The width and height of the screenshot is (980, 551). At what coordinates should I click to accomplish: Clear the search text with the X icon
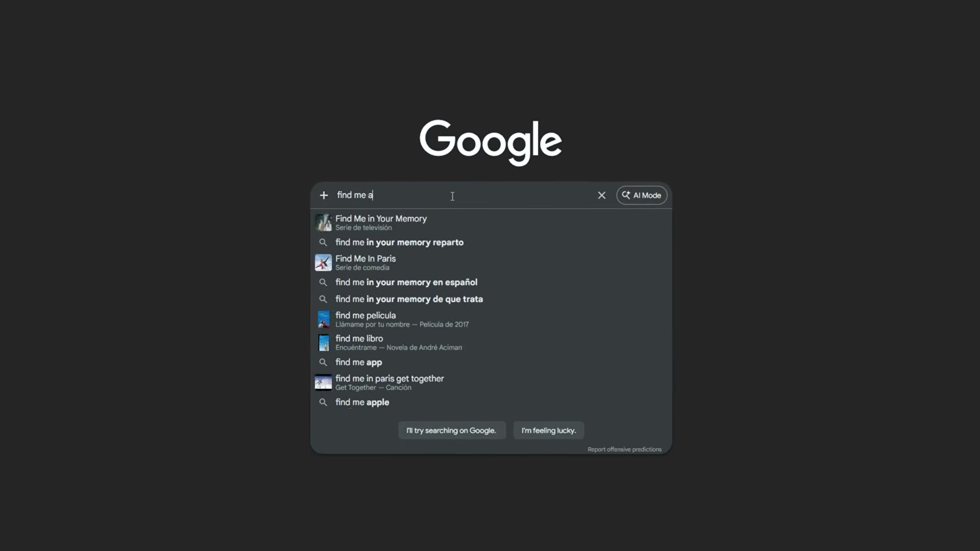602,195
